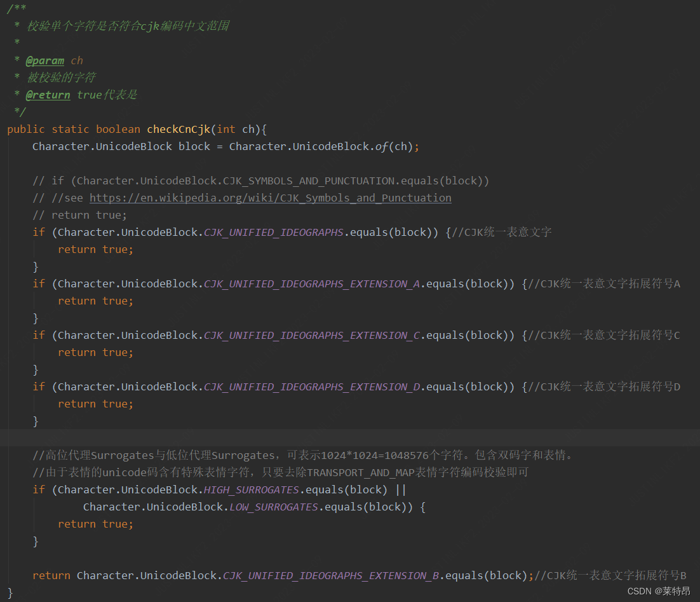700x602 pixels.
Task: Click the TRANSPORT_AND_MAP comment line
Action: pos(280,472)
